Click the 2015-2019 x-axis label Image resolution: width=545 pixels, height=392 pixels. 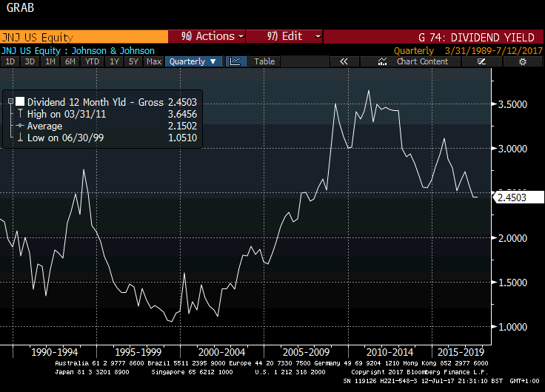[461, 352]
